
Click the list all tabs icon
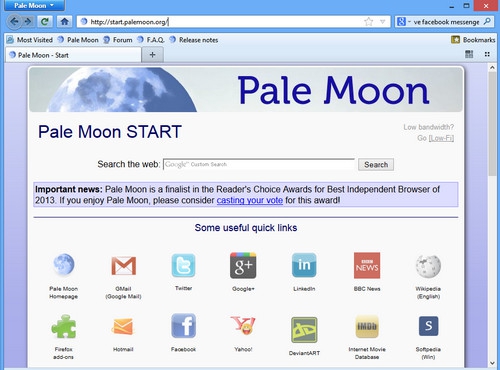[487, 54]
